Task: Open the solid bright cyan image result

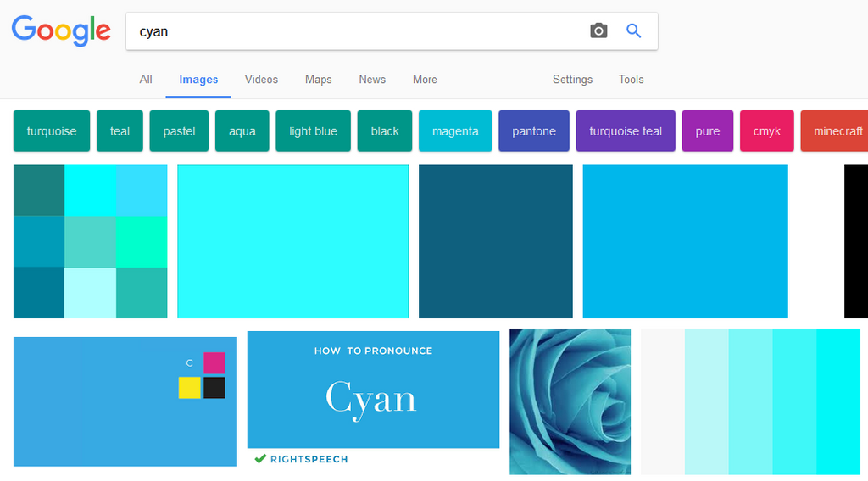Action: click(292, 241)
